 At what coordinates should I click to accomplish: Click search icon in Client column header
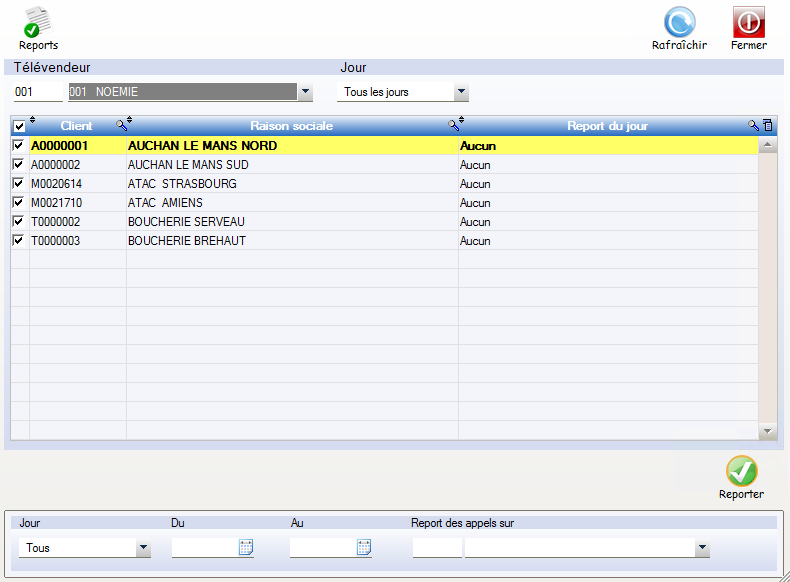[121, 125]
